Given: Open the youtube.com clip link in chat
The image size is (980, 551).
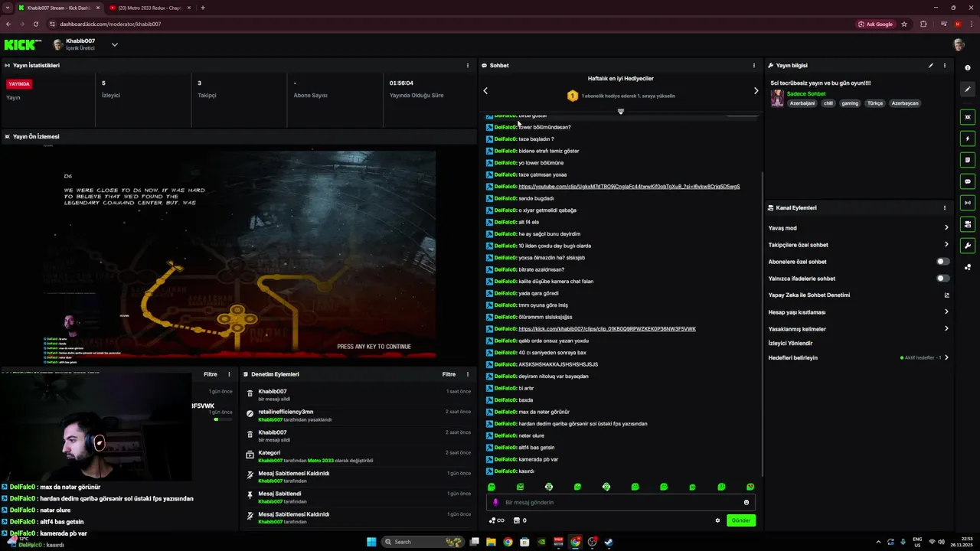Looking at the screenshot, I should pos(629,187).
